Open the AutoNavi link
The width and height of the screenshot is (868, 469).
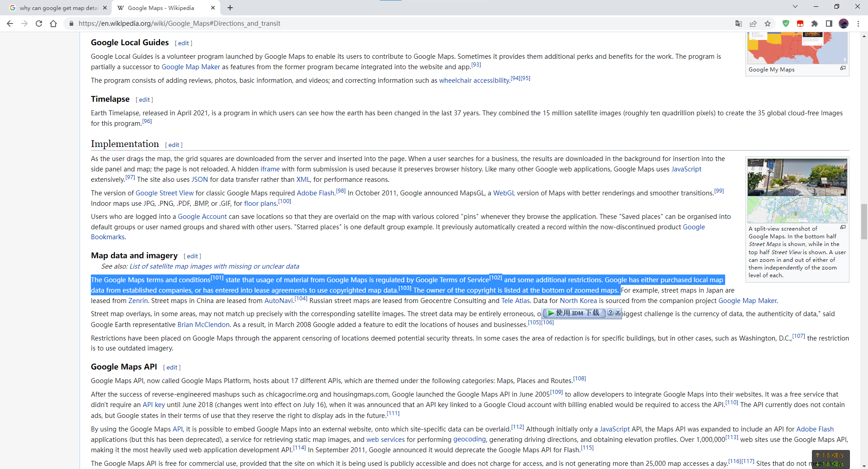click(278, 301)
